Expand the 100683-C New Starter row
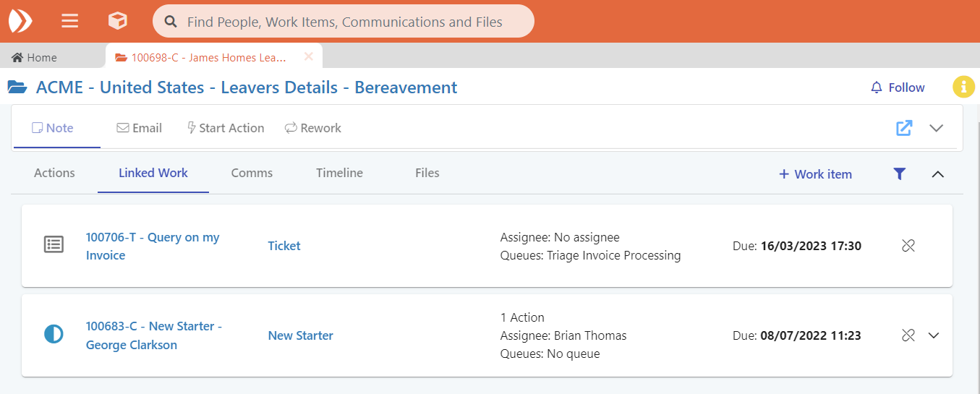Viewport: 980px width, 394px height. (x=934, y=335)
